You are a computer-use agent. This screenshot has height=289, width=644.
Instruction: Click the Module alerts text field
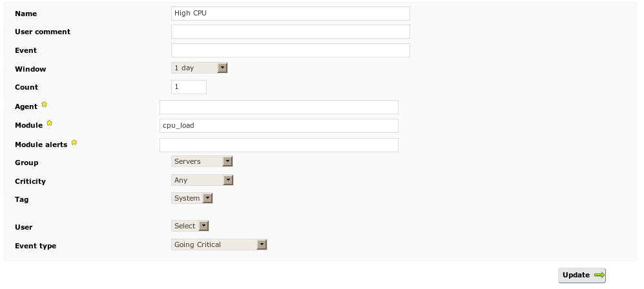[x=278, y=144]
